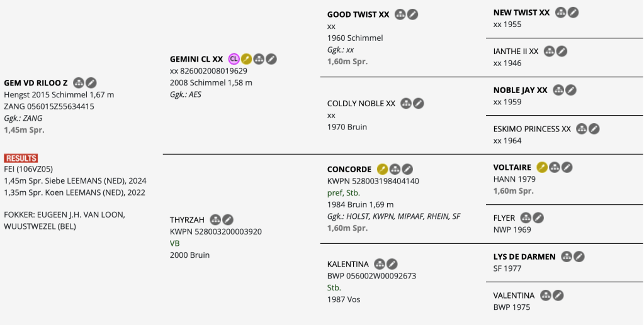Open the pedigree tree icon beside Flyer
The height and width of the screenshot is (325, 644).
click(x=526, y=218)
